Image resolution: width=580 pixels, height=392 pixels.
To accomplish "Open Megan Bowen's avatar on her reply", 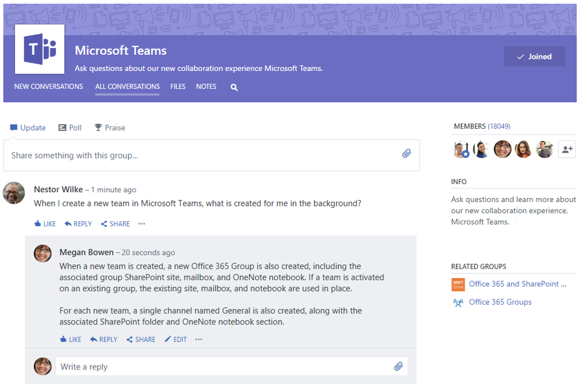I will [x=43, y=253].
